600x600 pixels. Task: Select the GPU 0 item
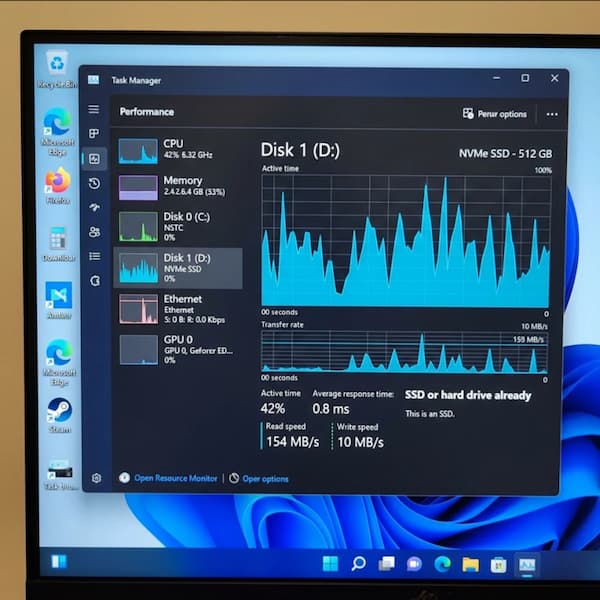(x=178, y=350)
